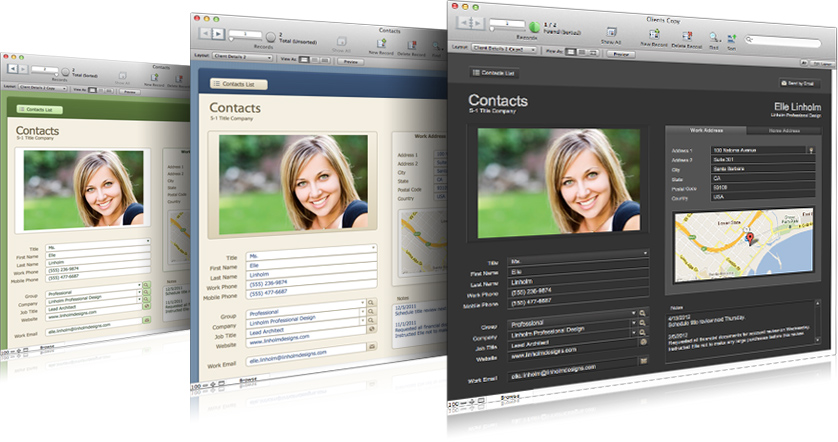838x442 pixels.
Task: Click the map thumbnail in the dark window
Action: (x=747, y=239)
